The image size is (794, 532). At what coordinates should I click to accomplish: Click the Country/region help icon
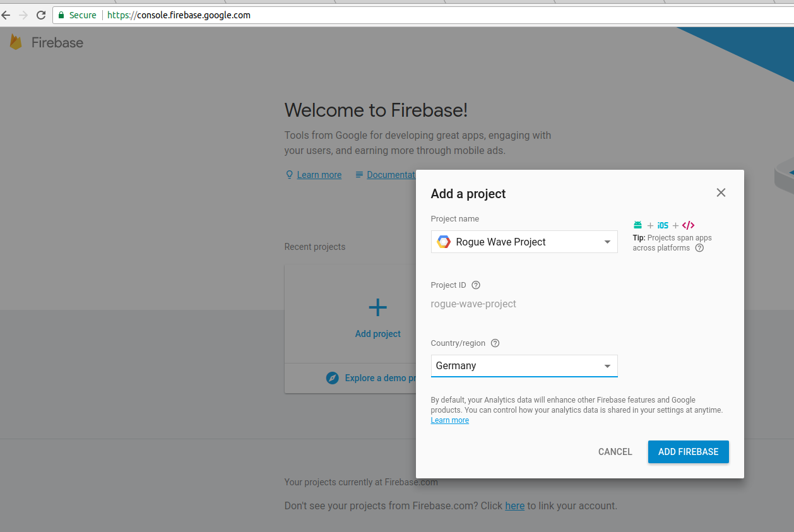(495, 343)
